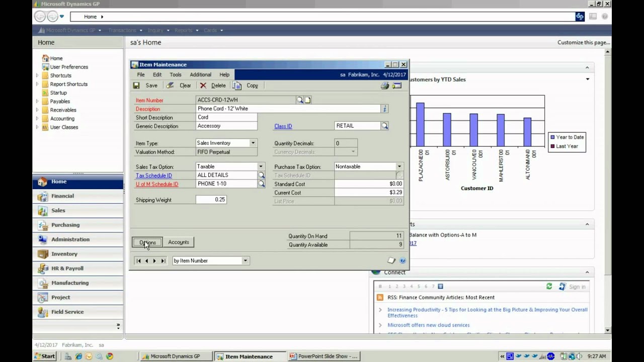Open the File menu in Item Maintenance
Screen dimensions: 644x362
tap(141, 74)
